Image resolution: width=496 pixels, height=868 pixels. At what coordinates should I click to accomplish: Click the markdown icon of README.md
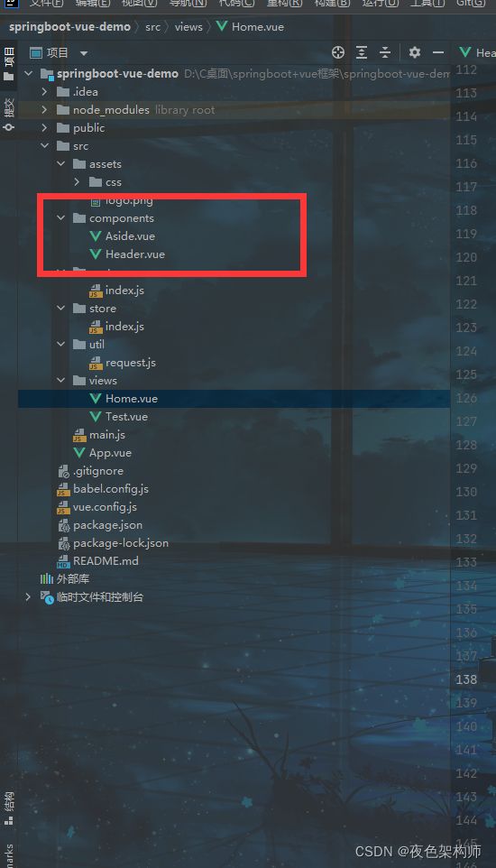[x=63, y=561]
